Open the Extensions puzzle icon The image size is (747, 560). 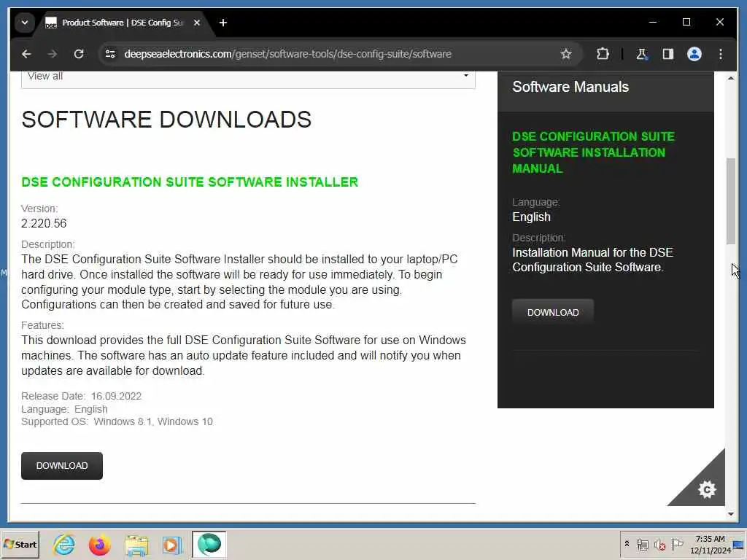[x=603, y=54]
